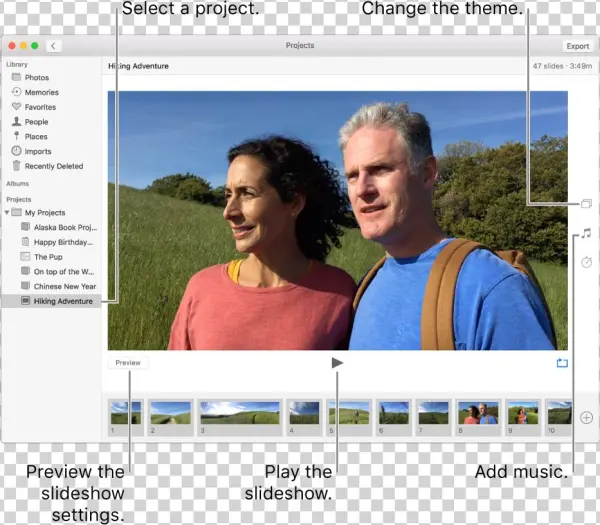600x525 pixels.
Task: Click the Export button
Action: pos(577,46)
